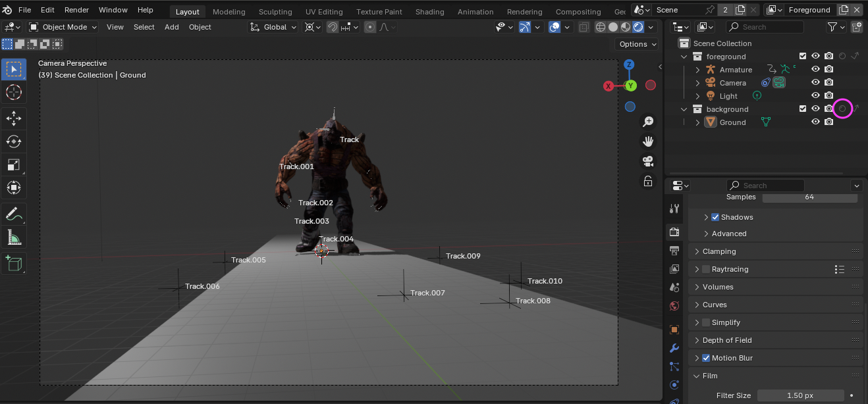Enable the Motion Blur checkbox
The image size is (868, 404).
[x=706, y=358]
